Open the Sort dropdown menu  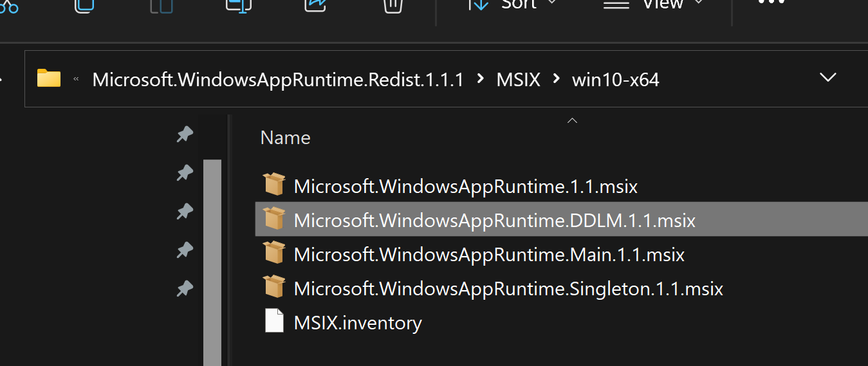(512, 5)
